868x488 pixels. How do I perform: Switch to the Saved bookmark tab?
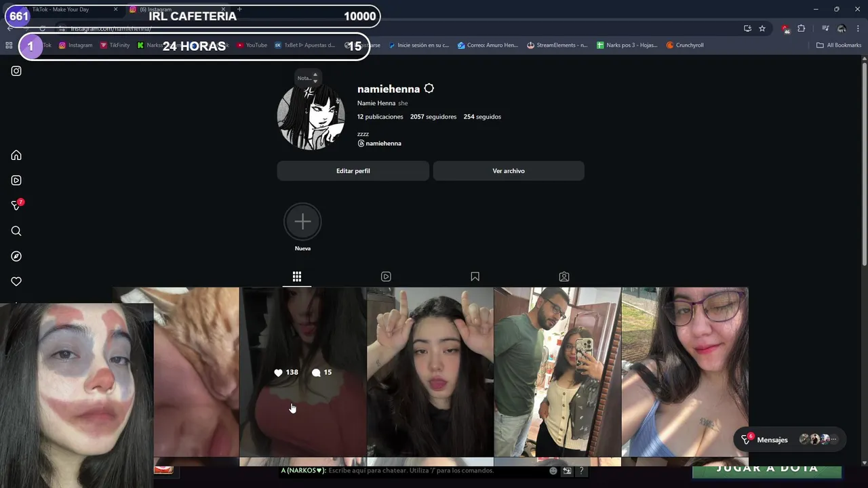(x=475, y=277)
